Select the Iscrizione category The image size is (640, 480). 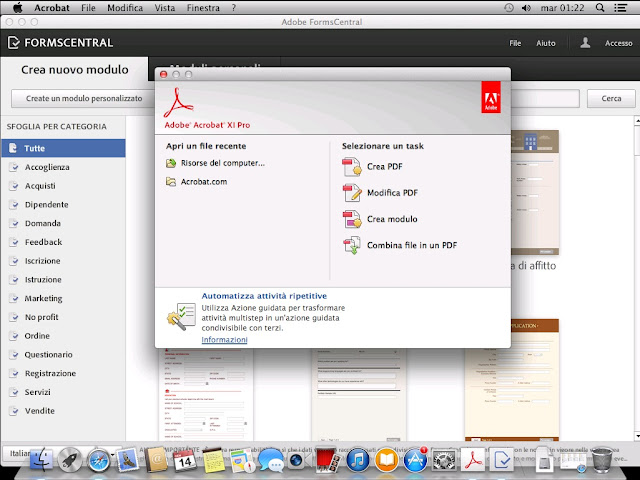(x=63, y=261)
